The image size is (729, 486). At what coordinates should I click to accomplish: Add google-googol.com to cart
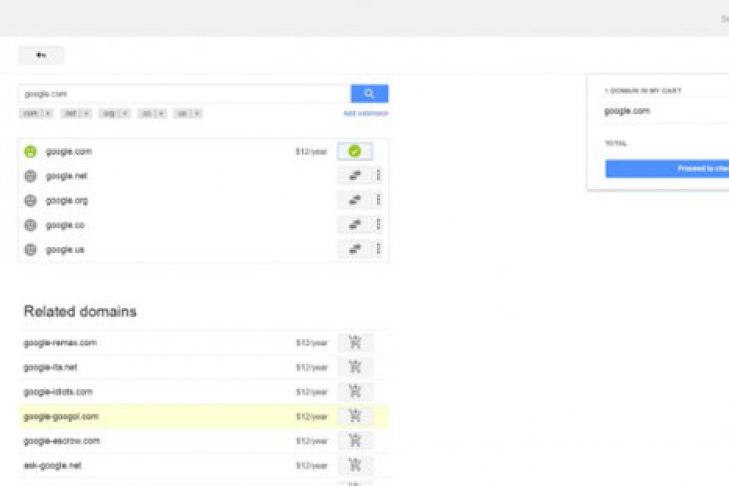tap(355, 416)
